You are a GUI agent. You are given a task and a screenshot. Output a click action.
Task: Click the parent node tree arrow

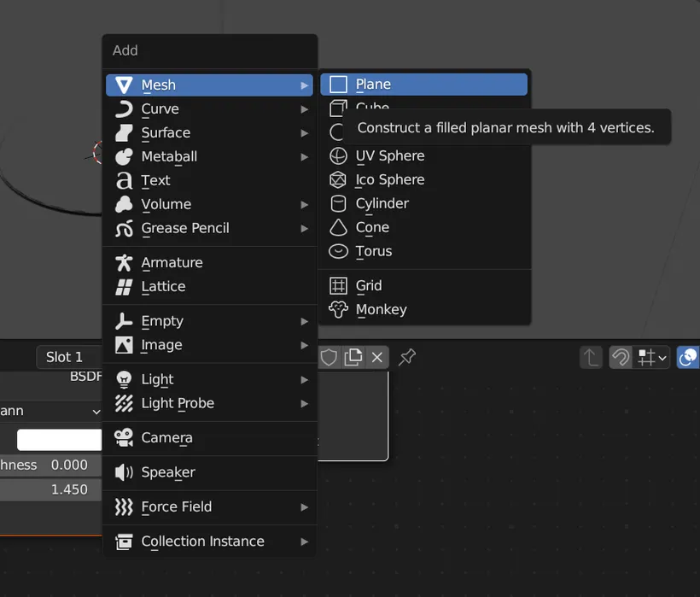591,358
